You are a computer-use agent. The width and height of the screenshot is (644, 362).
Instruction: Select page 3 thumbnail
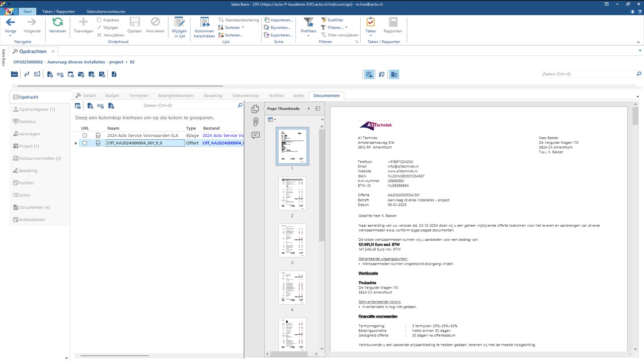coord(292,240)
